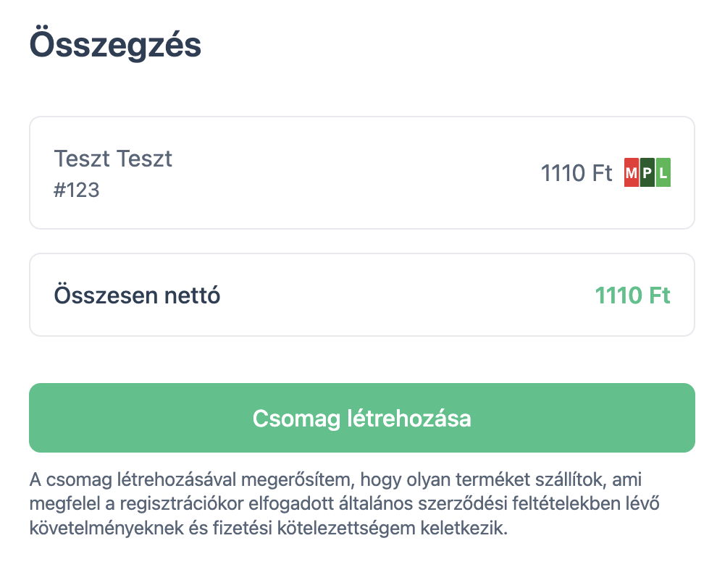The height and width of the screenshot is (588, 717).
Task: Select the Teszt Teszt recipient name
Action: pos(113,158)
